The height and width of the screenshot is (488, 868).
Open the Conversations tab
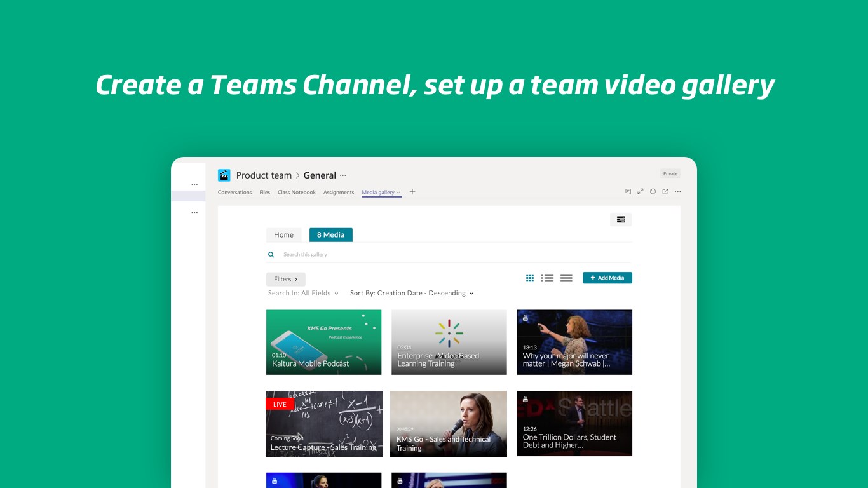(x=235, y=193)
